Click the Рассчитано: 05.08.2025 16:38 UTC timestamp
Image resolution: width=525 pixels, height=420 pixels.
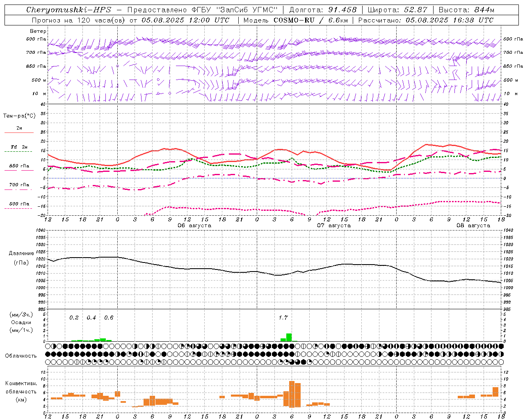426,20
